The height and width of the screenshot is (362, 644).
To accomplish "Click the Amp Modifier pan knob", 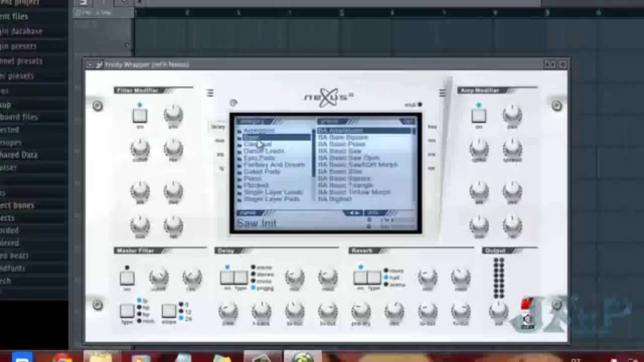I will pyautogui.click(x=512, y=115).
